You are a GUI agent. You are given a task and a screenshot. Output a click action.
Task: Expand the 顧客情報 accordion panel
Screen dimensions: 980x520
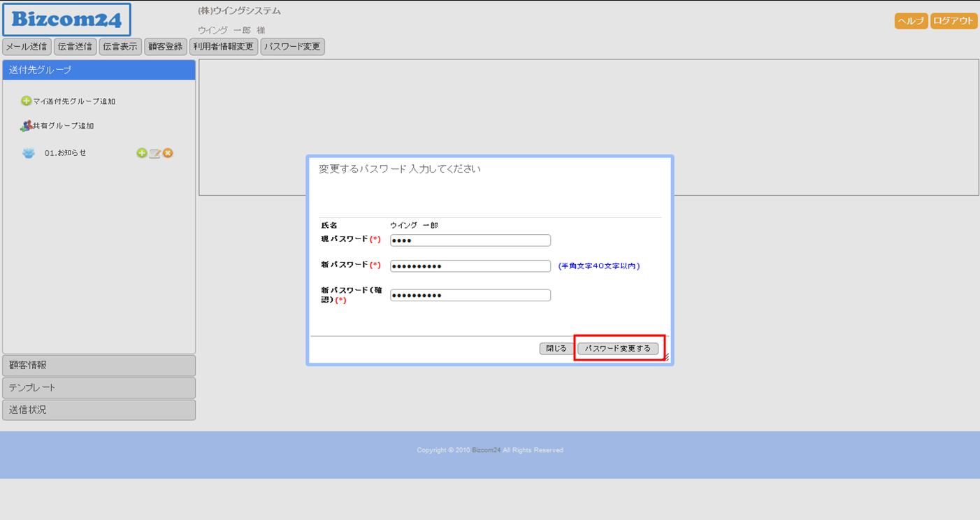99,365
